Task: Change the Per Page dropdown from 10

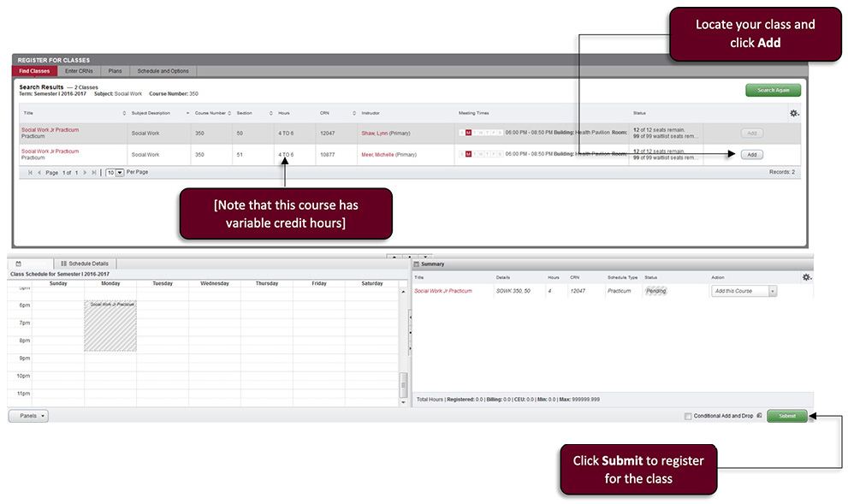Action: pyautogui.click(x=119, y=172)
